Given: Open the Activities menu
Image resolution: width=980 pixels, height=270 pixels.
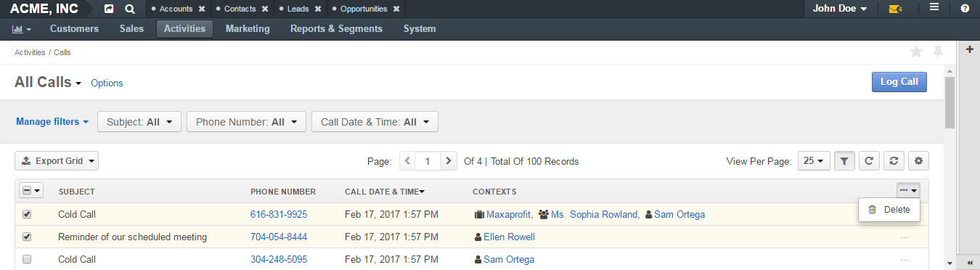Looking at the screenshot, I should pyautogui.click(x=184, y=29).
